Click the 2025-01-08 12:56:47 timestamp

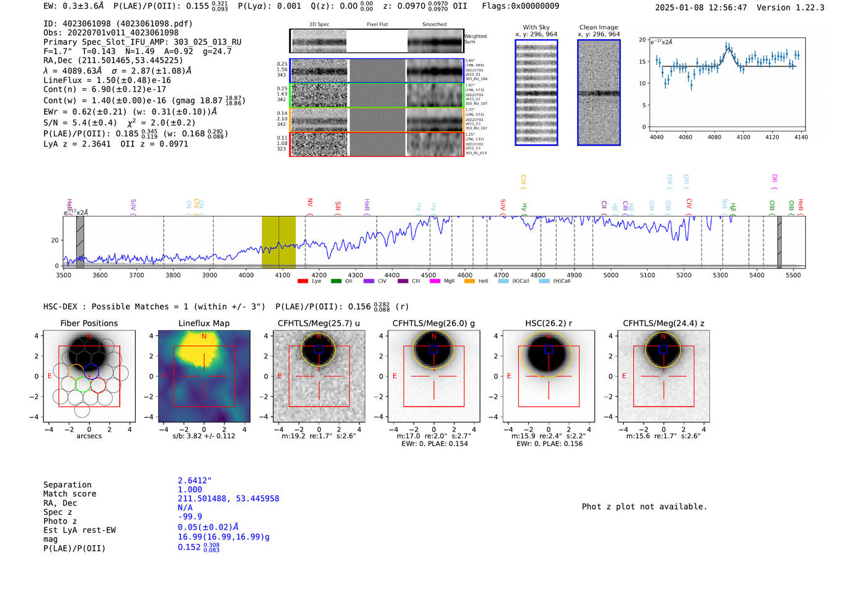tap(701, 8)
